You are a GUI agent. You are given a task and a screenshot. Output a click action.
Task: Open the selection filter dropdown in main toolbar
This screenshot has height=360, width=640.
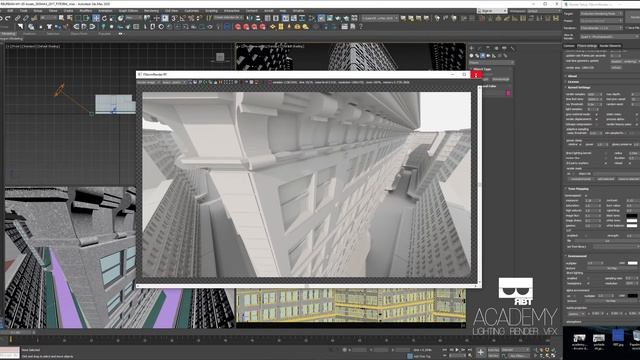(x=48, y=18)
